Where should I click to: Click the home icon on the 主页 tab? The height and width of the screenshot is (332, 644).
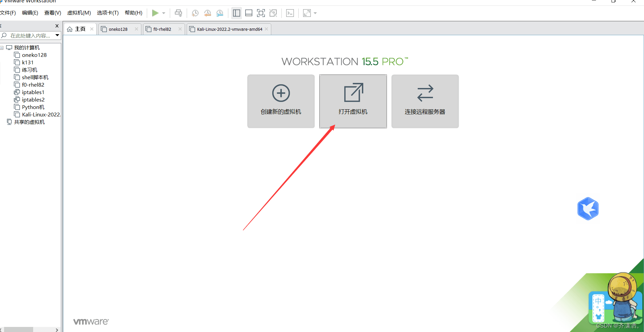(x=70, y=29)
